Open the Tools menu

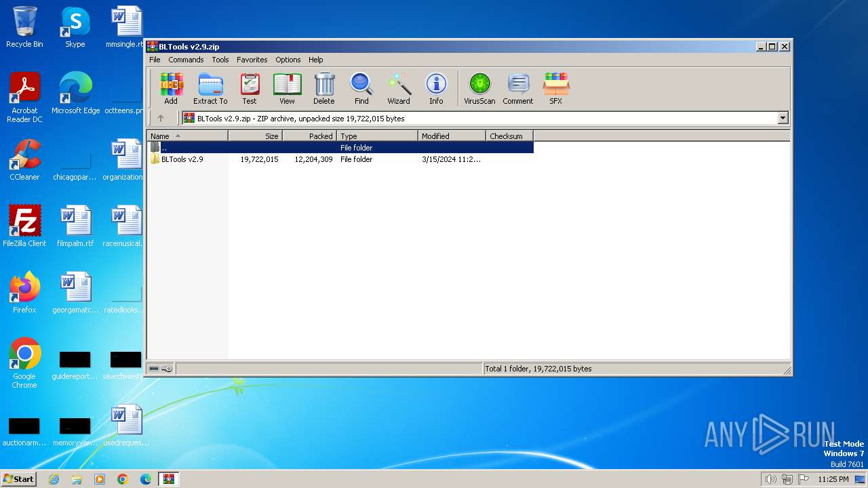click(220, 60)
